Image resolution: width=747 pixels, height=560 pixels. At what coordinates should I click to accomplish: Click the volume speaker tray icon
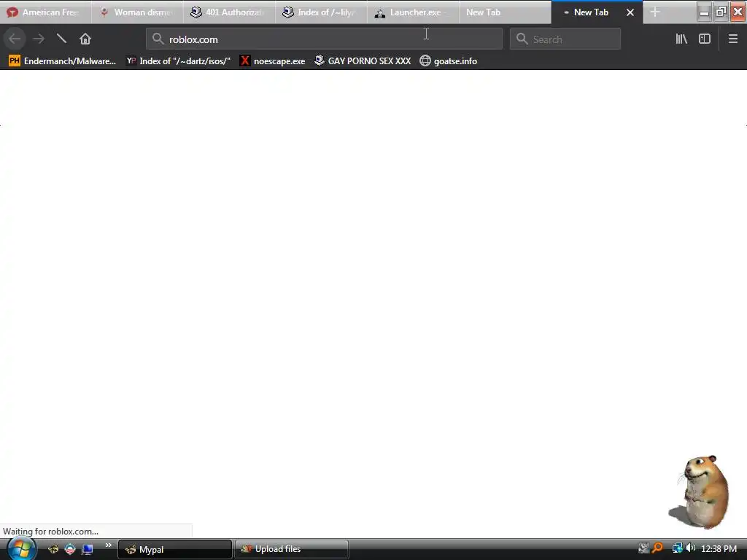pos(690,548)
